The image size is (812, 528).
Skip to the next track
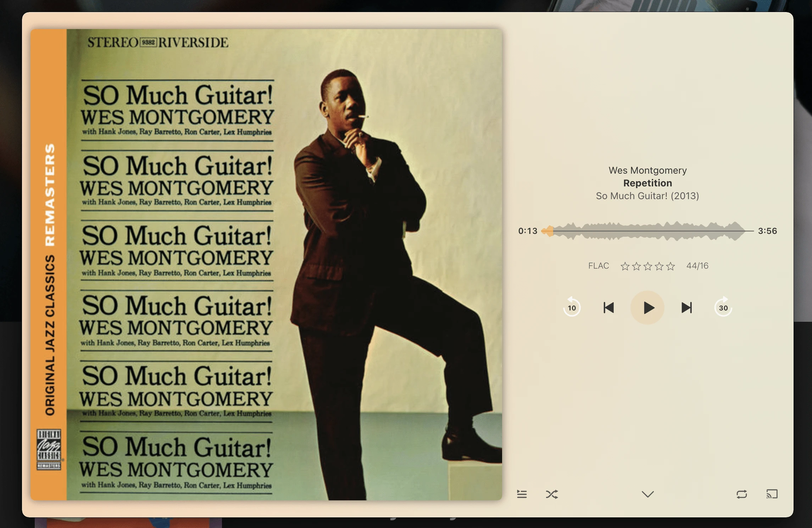(x=687, y=308)
